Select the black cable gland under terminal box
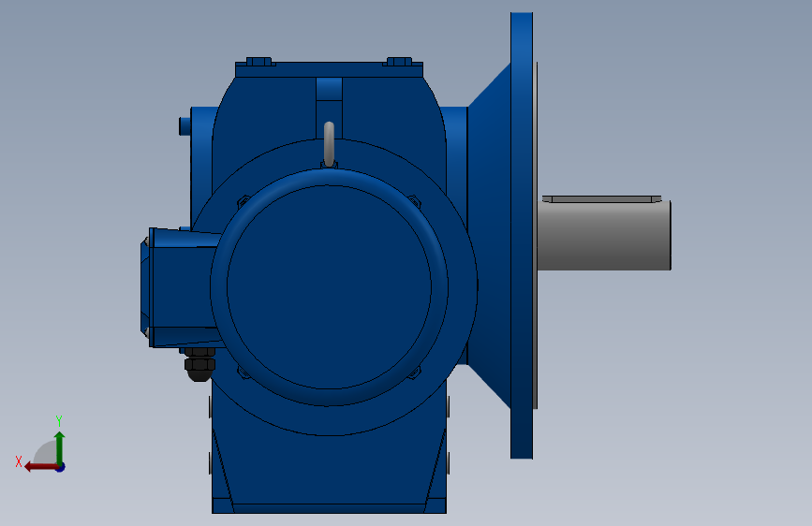This screenshot has height=526, width=812. (x=199, y=365)
